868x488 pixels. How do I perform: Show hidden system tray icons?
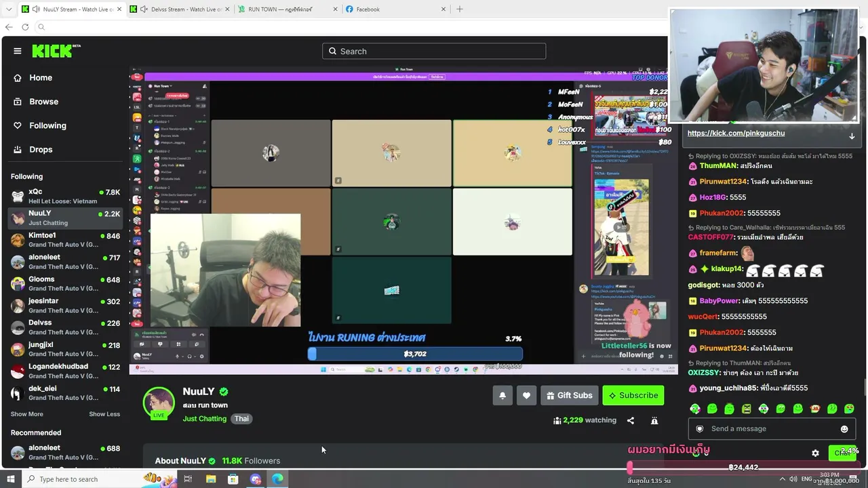point(782,479)
